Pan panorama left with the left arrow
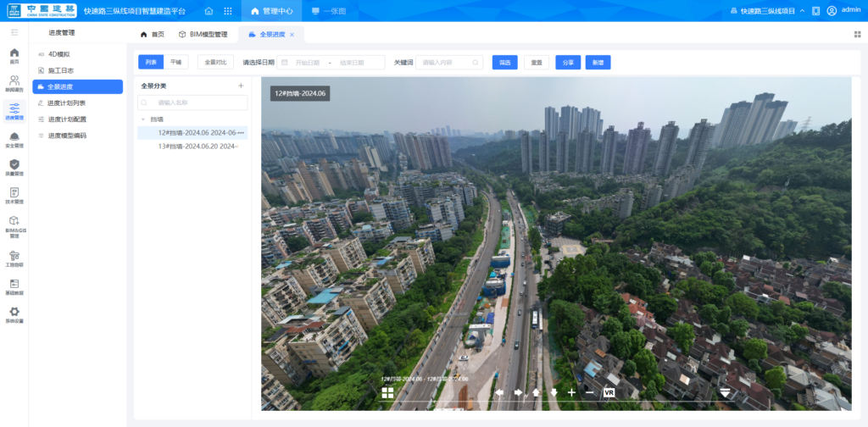This screenshot has height=427, width=868. tap(499, 392)
